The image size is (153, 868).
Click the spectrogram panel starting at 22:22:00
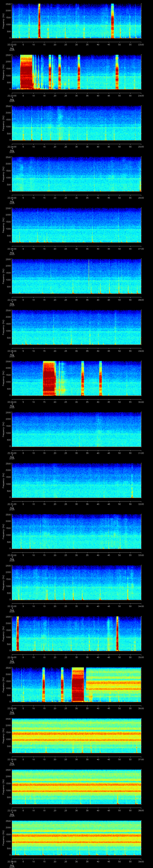pyautogui.click(x=76, y=21)
